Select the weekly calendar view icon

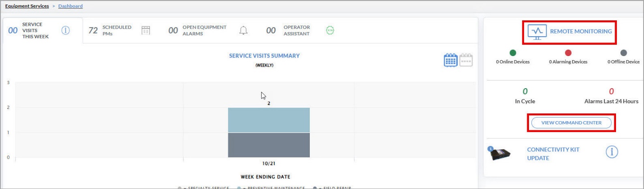pos(451,60)
